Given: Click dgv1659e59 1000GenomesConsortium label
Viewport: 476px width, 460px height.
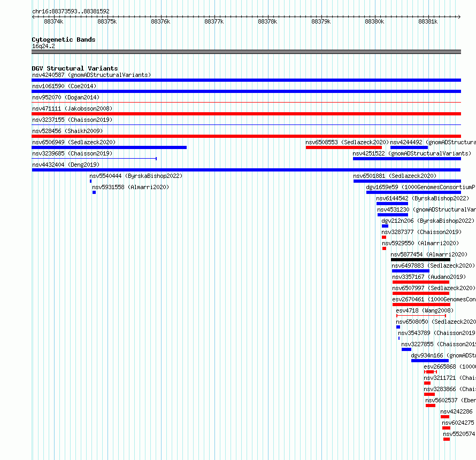Looking at the screenshot, I should tap(421, 187).
